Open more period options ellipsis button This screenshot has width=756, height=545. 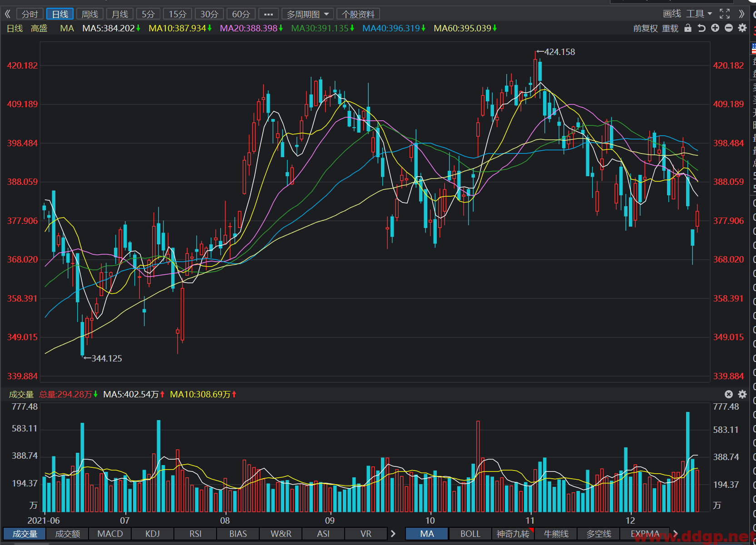click(268, 14)
